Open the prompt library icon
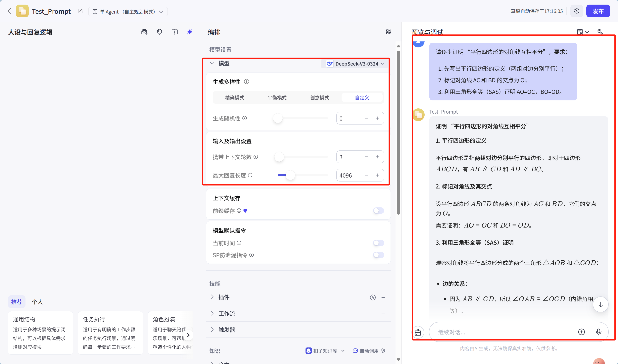 pyautogui.click(x=144, y=32)
